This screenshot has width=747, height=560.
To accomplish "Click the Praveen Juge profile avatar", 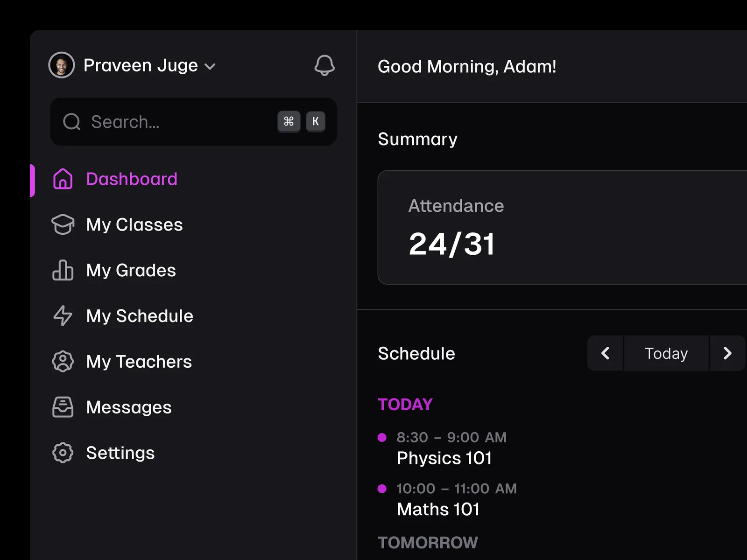I will click(62, 65).
